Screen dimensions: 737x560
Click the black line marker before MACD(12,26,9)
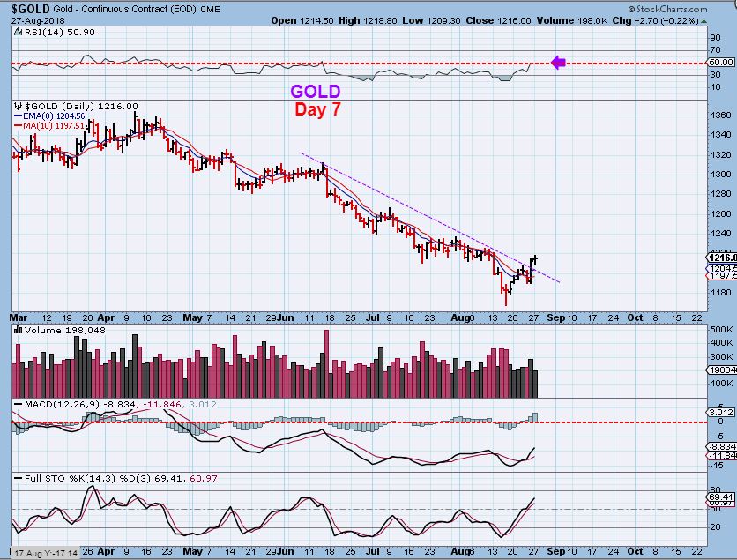coord(19,405)
